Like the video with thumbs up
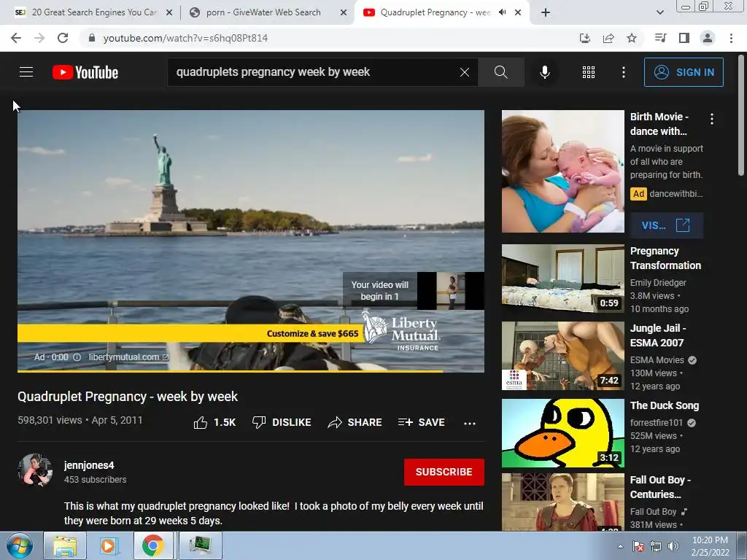 click(214, 422)
